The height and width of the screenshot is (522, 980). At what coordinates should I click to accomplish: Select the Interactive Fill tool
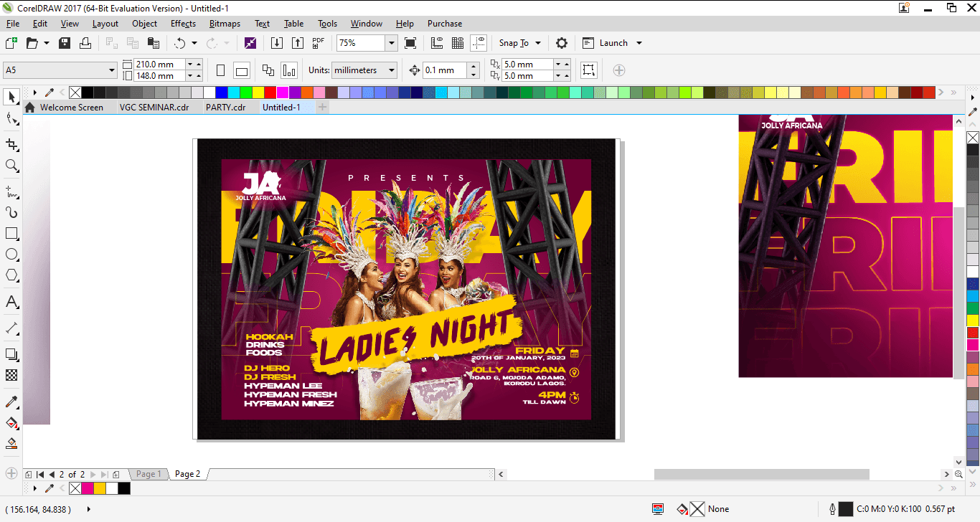coord(11,423)
